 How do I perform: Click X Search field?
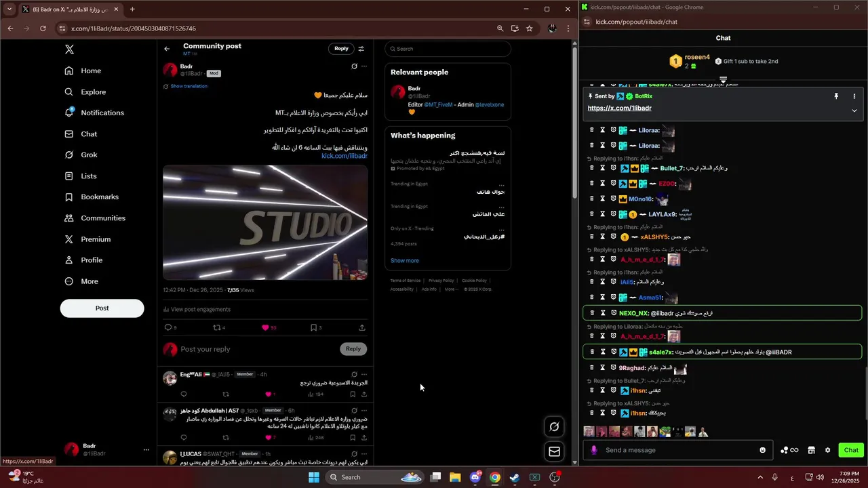pyautogui.click(x=448, y=49)
